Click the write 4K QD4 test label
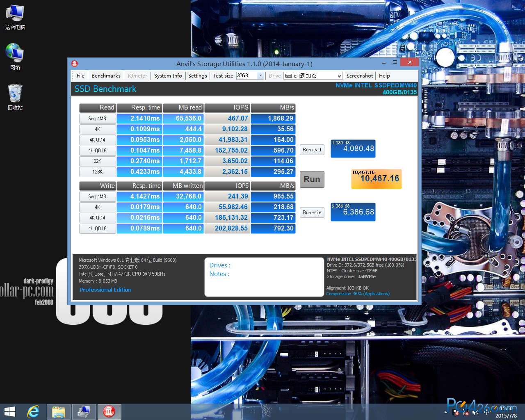The height and width of the screenshot is (420, 525). (x=97, y=218)
